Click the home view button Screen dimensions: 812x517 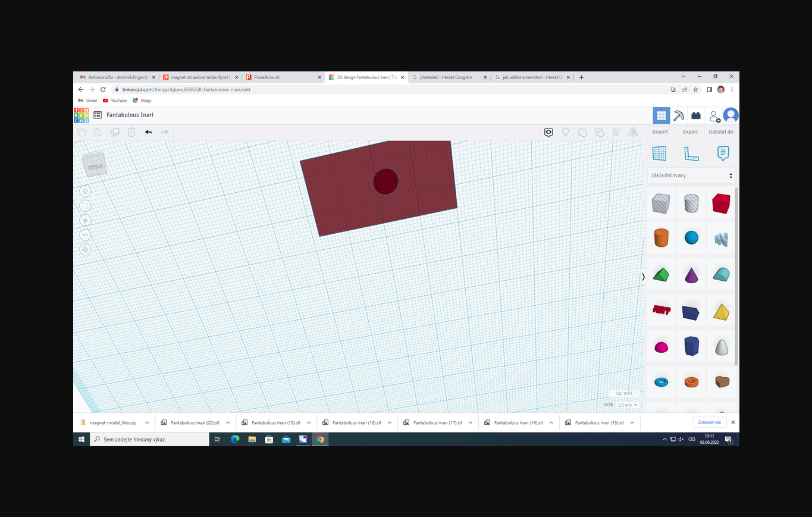[85, 191]
